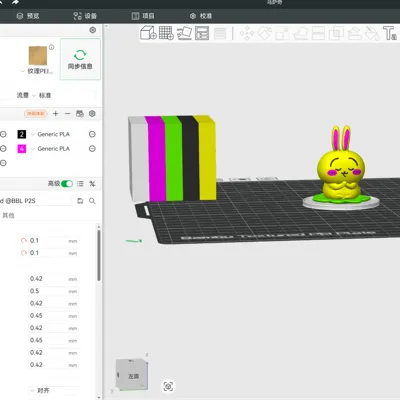Search process settings with magnifier icon
400x400 pixels.
(x=92, y=201)
